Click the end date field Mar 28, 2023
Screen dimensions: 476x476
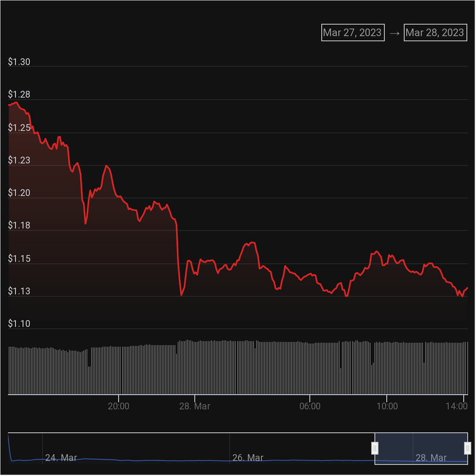coord(435,33)
